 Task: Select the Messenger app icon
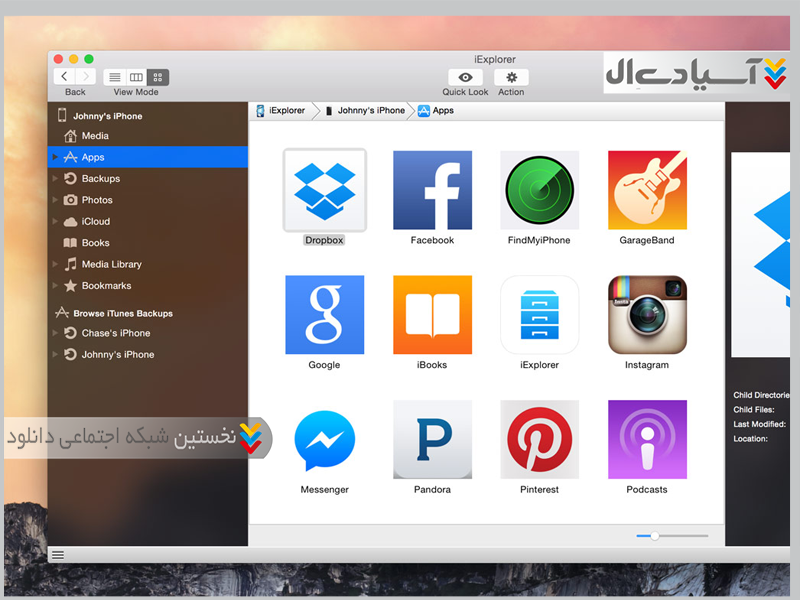tap(325, 440)
